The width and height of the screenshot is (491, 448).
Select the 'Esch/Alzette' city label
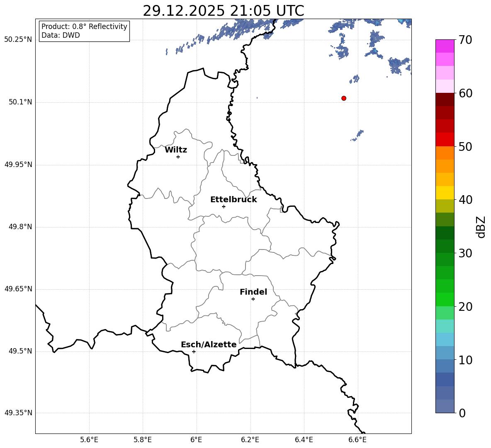[209, 344]
